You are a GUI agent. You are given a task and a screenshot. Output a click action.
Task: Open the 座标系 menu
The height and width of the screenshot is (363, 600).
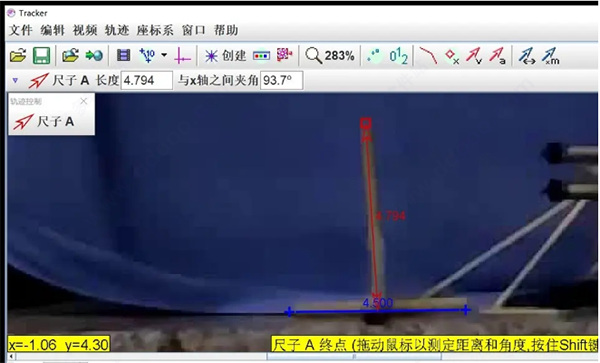155,30
